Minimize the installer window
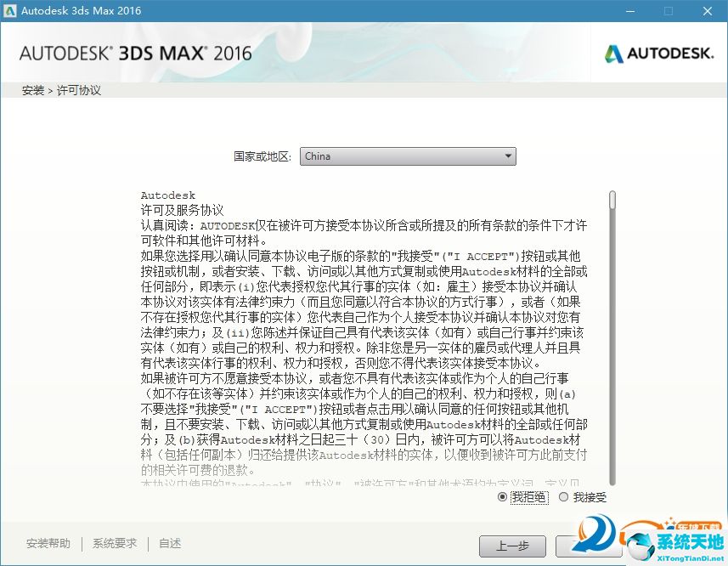 coord(630,11)
